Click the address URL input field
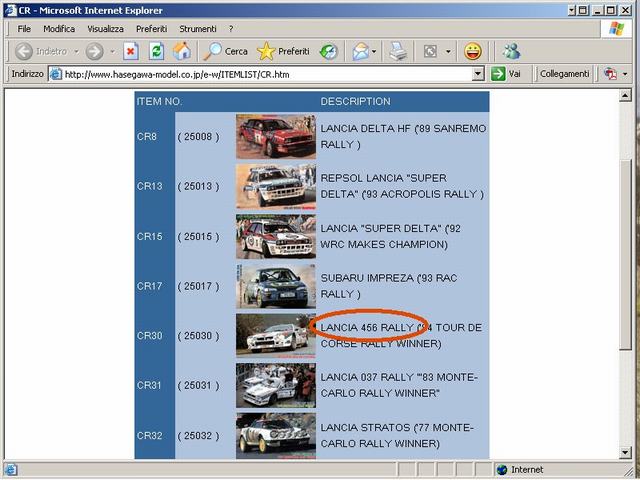The width and height of the screenshot is (640, 480). pyautogui.click(x=267, y=74)
